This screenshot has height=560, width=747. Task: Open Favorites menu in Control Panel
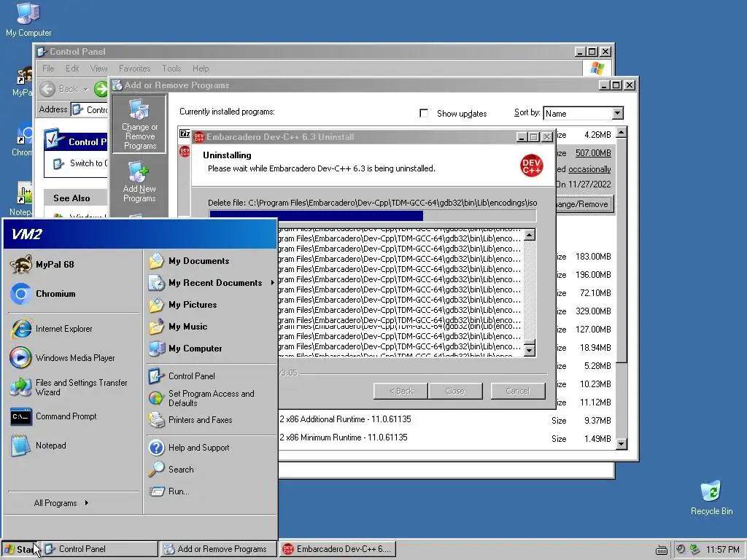[x=134, y=69]
